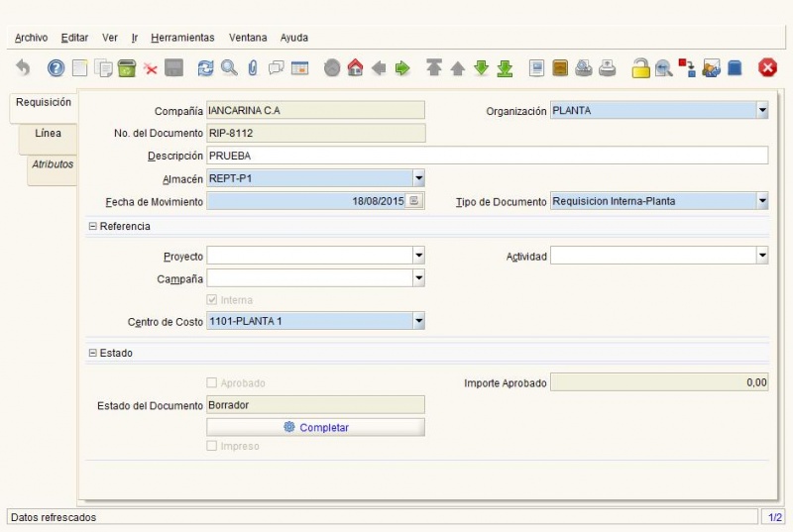Click into the Descripción text field
This screenshot has height=532, width=793.
(x=488, y=156)
